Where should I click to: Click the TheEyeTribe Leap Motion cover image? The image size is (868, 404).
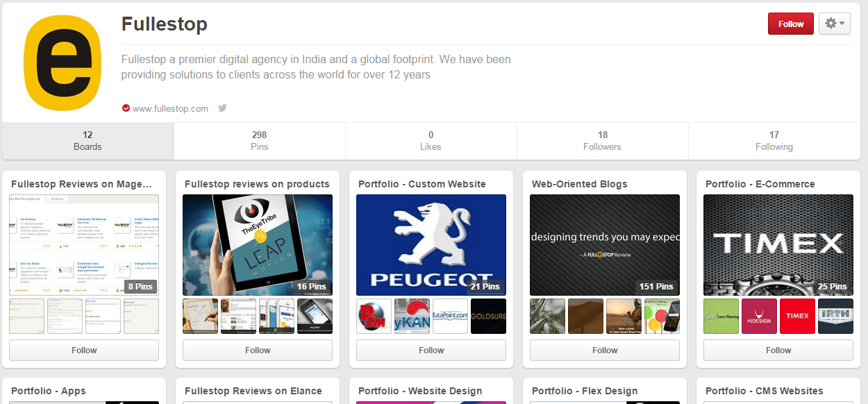click(x=258, y=245)
